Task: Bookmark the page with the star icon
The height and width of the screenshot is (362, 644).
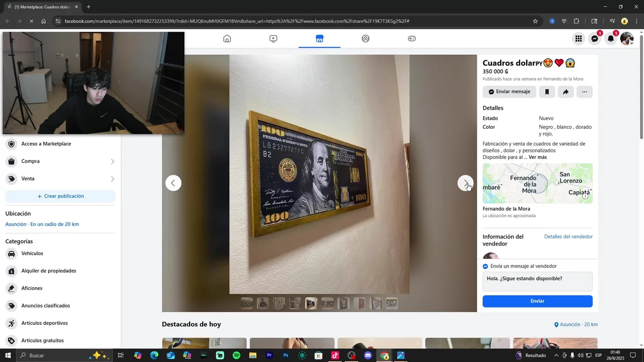Action: pyautogui.click(x=535, y=21)
